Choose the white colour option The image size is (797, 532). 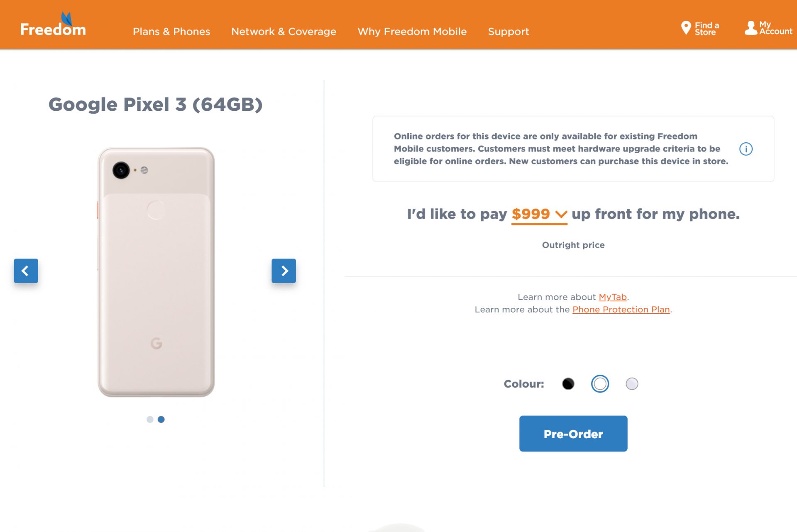click(x=600, y=384)
